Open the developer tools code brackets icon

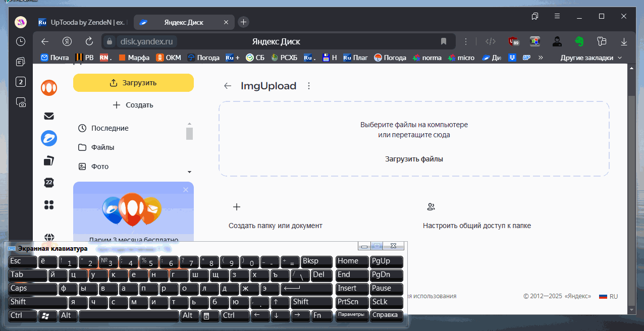pos(490,41)
